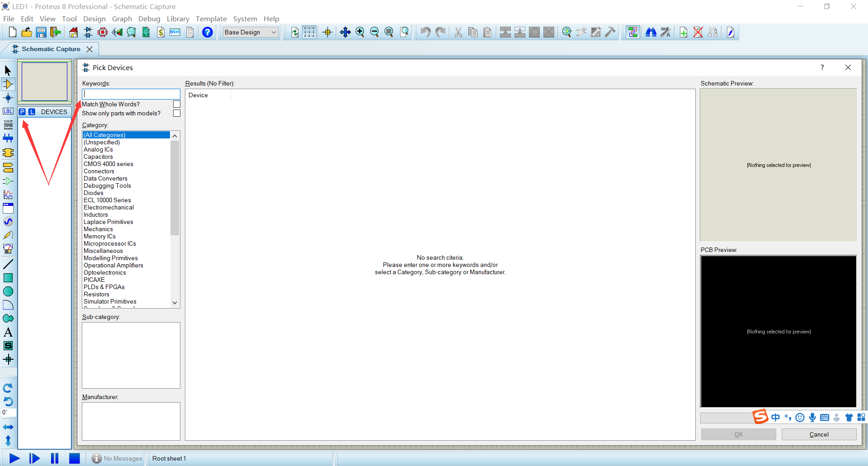The width and height of the screenshot is (868, 466).
Task: Click the Home Page house icon
Action: click(x=74, y=32)
